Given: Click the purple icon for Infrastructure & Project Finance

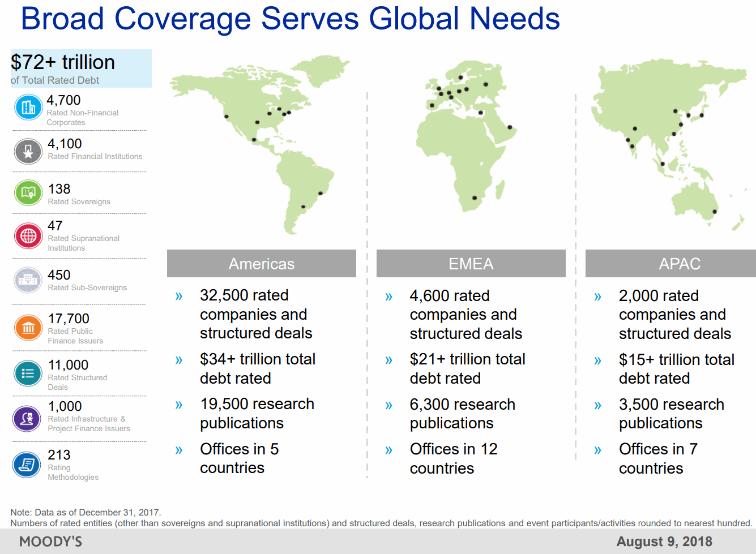Looking at the screenshot, I should (x=27, y=419).
